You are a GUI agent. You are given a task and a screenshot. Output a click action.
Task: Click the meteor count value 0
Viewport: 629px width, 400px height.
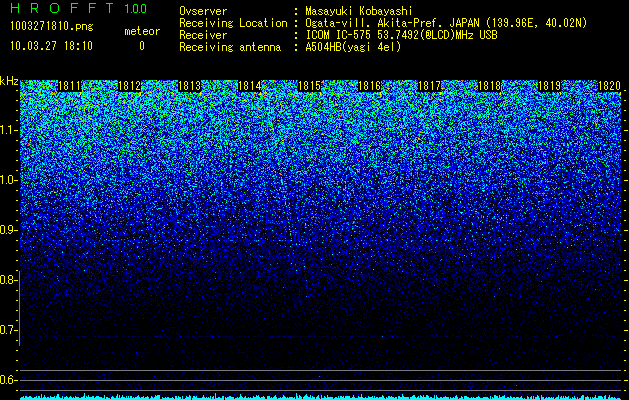click(142, 46)
